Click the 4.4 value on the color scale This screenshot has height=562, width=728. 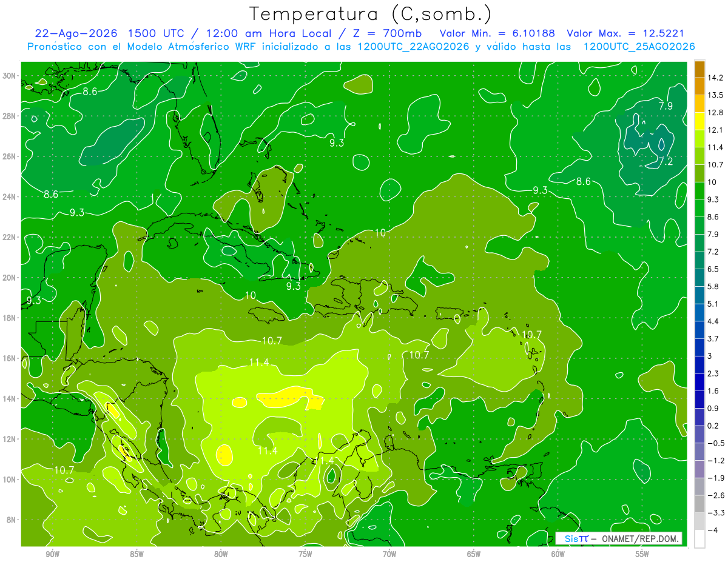pyautogui.click(x=713, y=321)
